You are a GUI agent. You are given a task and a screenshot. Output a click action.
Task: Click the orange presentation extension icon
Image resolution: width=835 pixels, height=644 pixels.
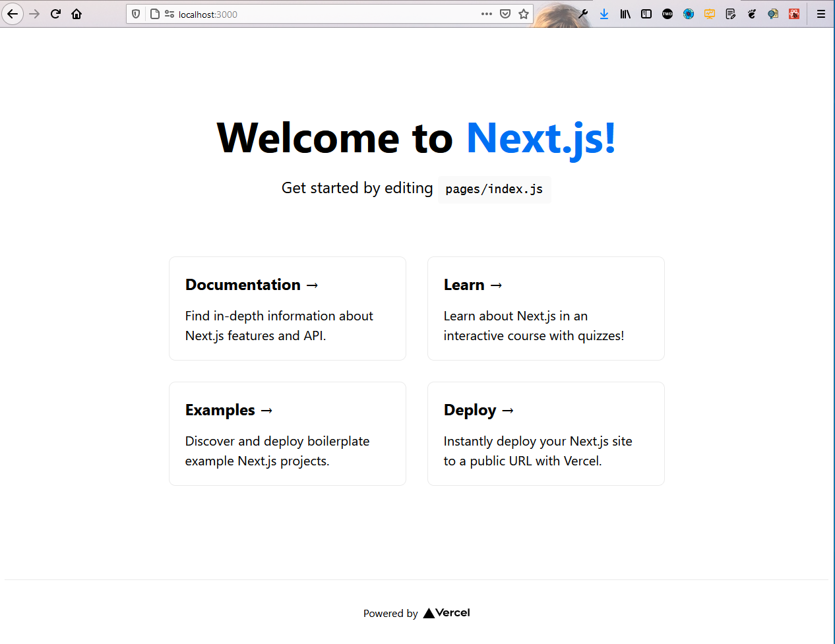pyautogui.click(x=710, y=14)
